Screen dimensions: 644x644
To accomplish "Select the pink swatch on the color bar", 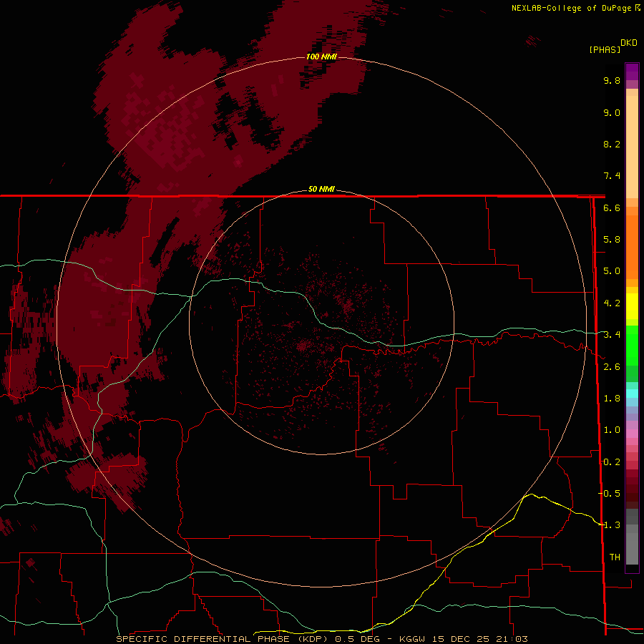I will point(632,434).
